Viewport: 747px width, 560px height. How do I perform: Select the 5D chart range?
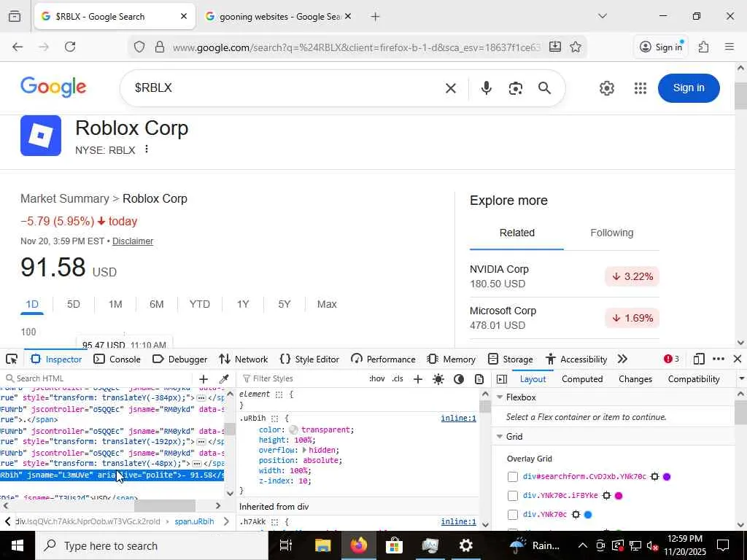pyautogui.click(x=74, y=304)
